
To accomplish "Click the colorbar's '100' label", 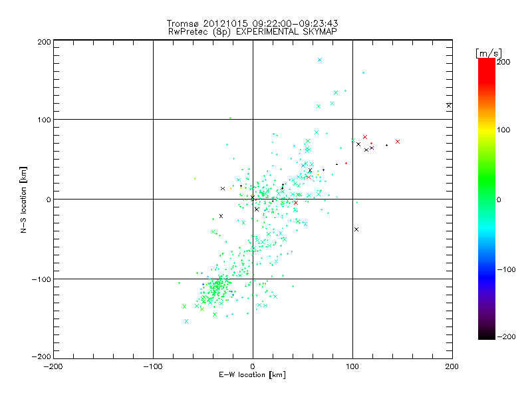I will click(x=503, y=130).
